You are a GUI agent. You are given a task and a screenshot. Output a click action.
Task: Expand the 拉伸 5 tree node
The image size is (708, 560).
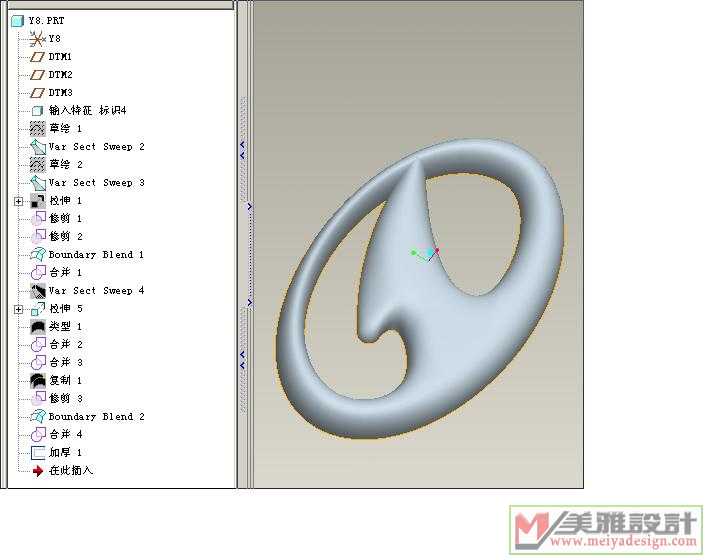pos(19,310)
